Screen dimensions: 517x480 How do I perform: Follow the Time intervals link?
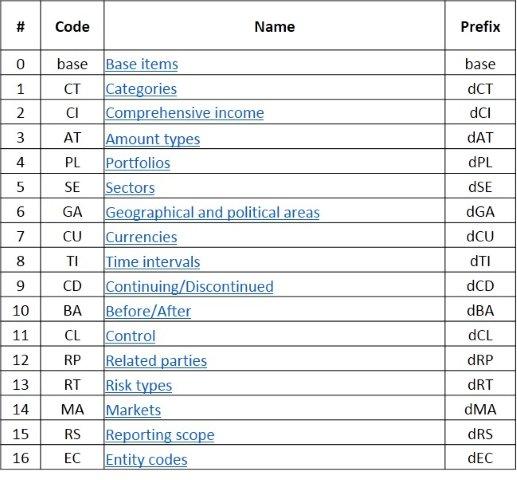tap(153, 262)
